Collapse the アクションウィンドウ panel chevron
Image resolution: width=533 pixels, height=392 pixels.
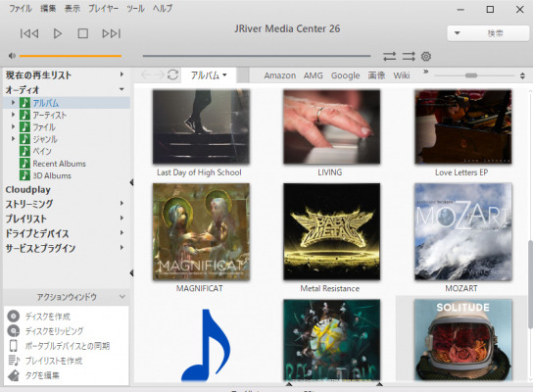pyautogui.click(x=122, y=297)
